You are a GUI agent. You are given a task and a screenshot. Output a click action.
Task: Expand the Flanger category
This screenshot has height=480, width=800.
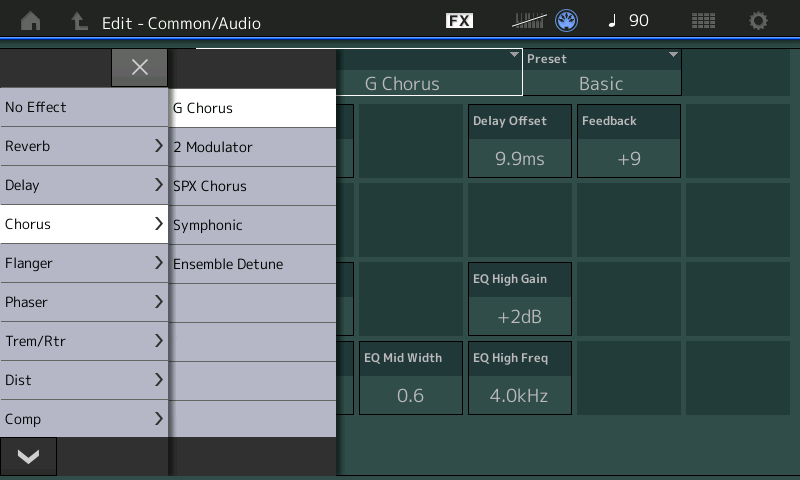tap(84, 263)
